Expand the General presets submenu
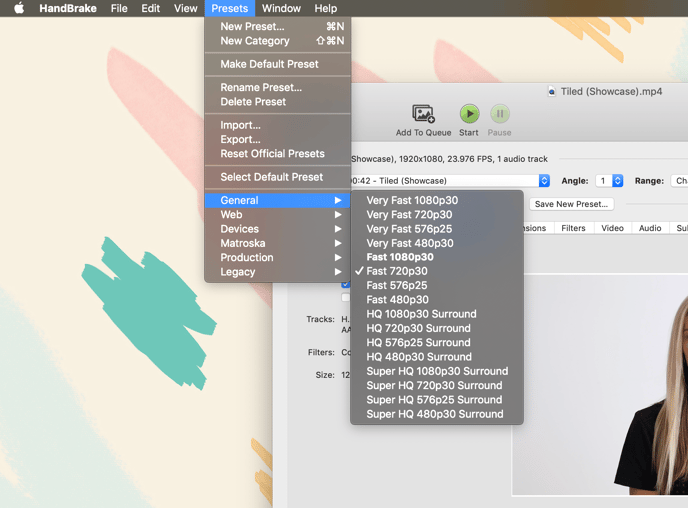 point(277,200)
